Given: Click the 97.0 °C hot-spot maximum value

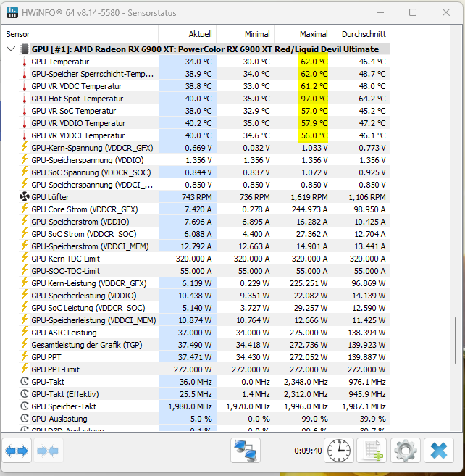Looking at the screenshot, I should (x=314, y=99).
